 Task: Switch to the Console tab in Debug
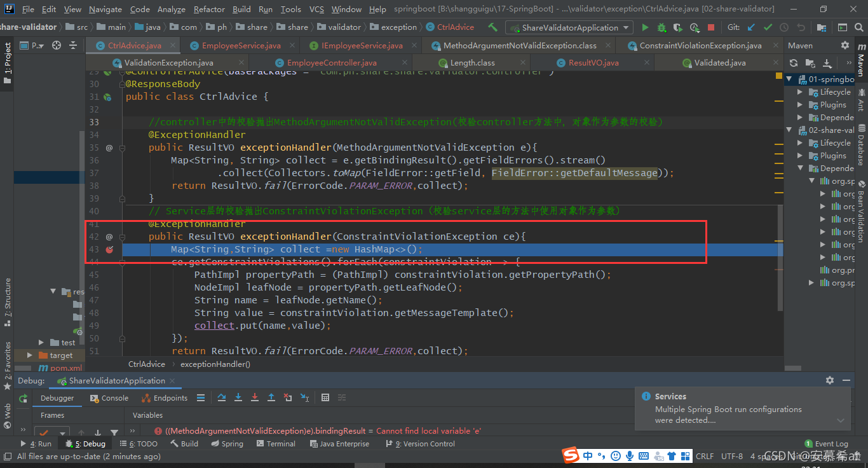(x=109, y=398)
